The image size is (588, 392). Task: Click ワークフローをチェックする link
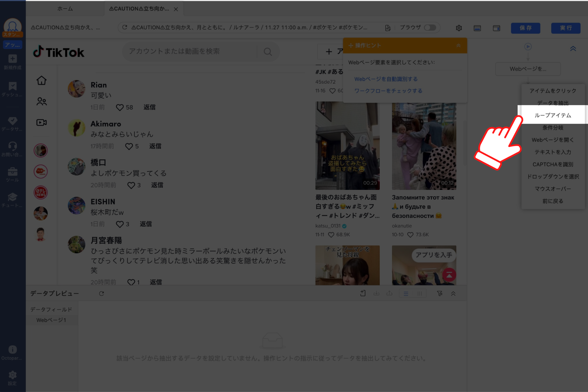(388, 91)
